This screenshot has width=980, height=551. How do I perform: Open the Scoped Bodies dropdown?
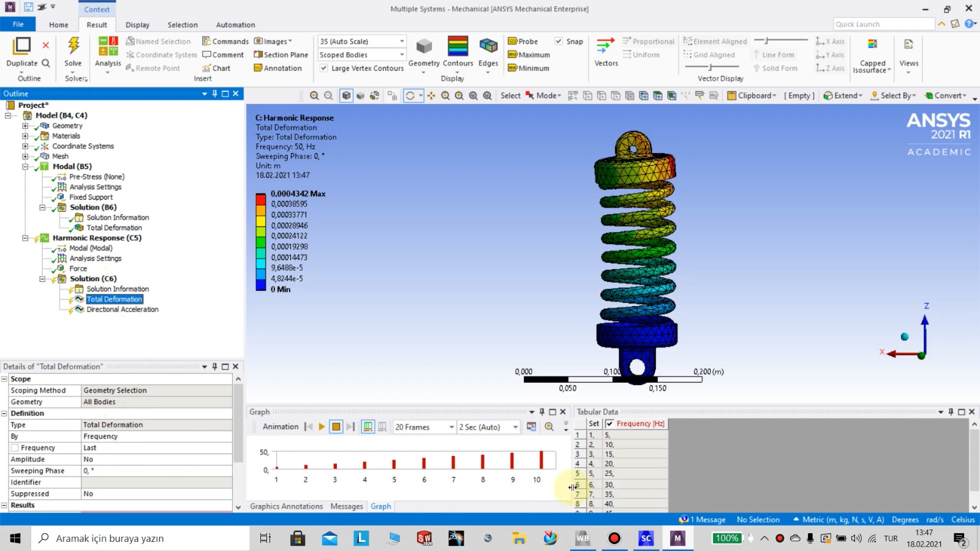coord(401,54)
